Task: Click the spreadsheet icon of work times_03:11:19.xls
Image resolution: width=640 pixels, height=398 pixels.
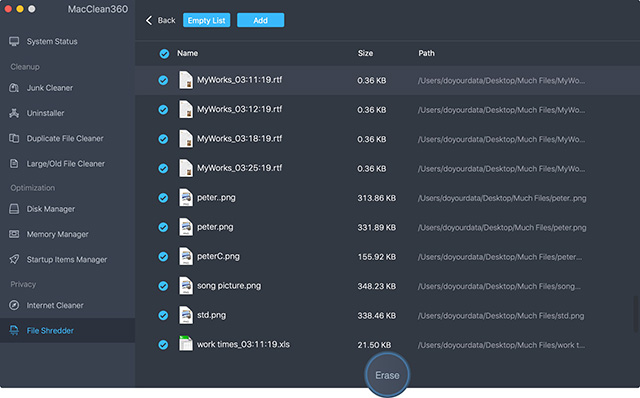Action: tap(186, 344)
